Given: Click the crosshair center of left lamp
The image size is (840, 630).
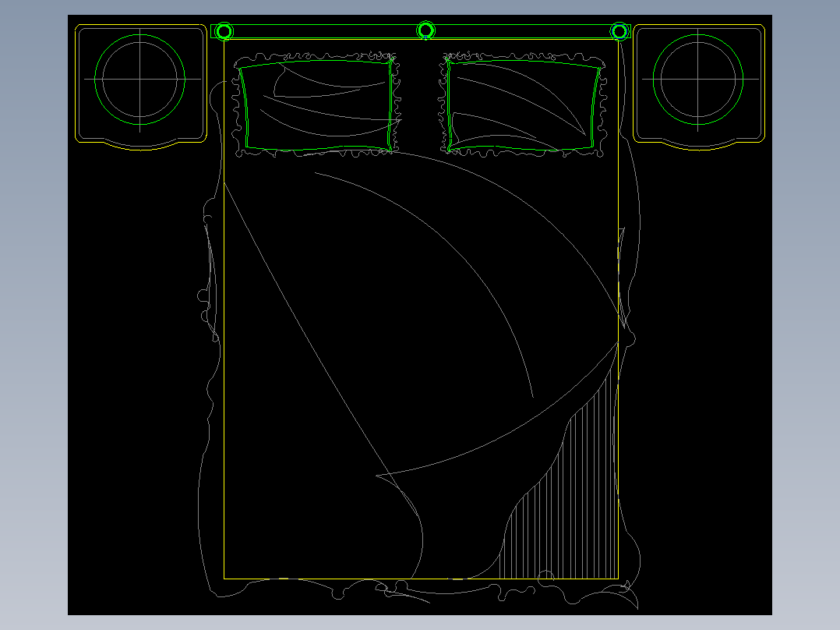Looking at the screenshot, I should click(x=139, y=80).
